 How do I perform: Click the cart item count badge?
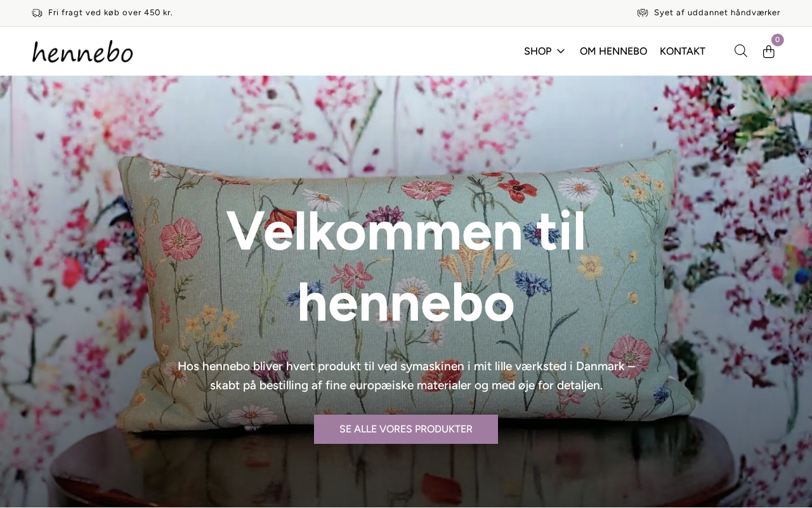pyautogui.click(x=778, y=40)
